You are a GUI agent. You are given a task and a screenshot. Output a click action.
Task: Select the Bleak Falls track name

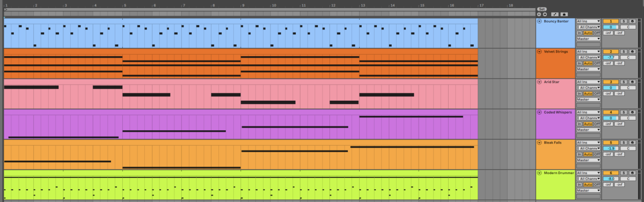(553, 143)
